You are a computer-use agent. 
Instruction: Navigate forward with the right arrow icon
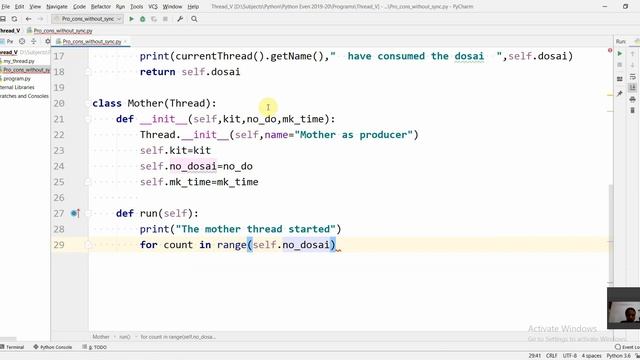point(40,19)
